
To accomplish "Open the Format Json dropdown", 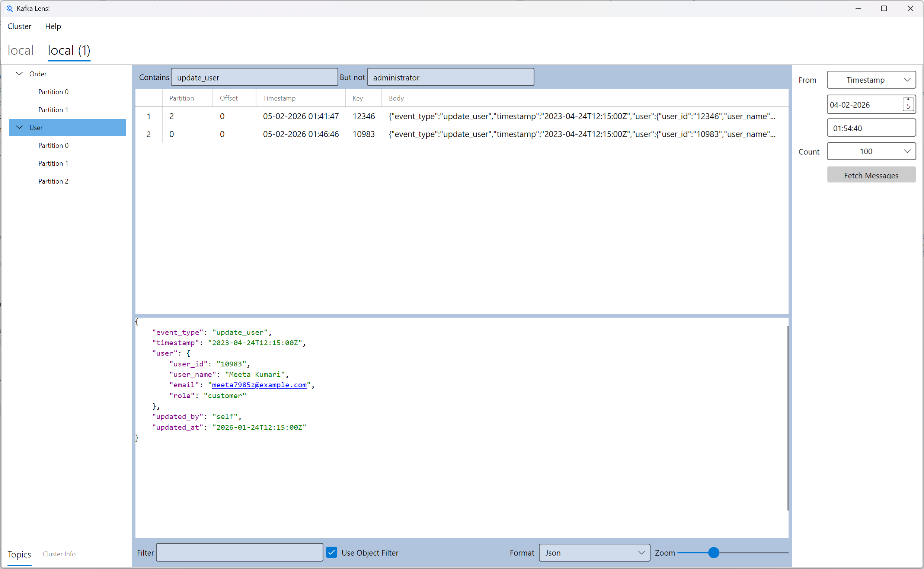I will [x=594, y=553].
